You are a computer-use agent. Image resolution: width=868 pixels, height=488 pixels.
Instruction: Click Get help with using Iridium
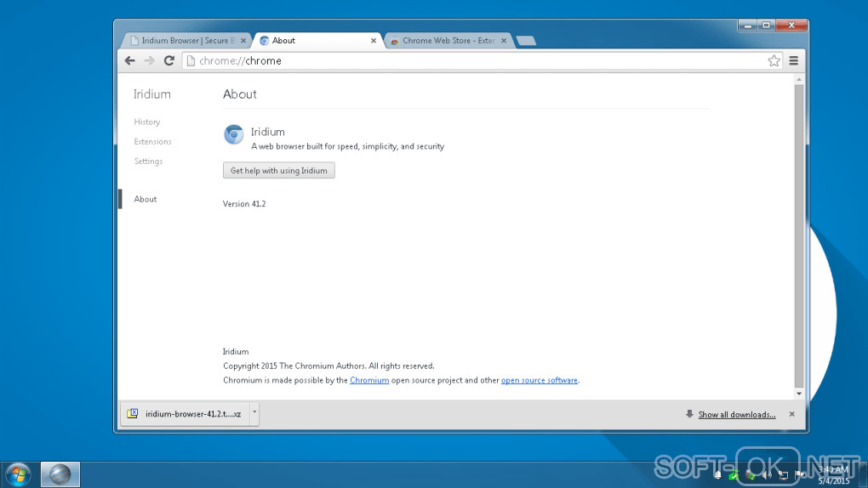(279, 170)
